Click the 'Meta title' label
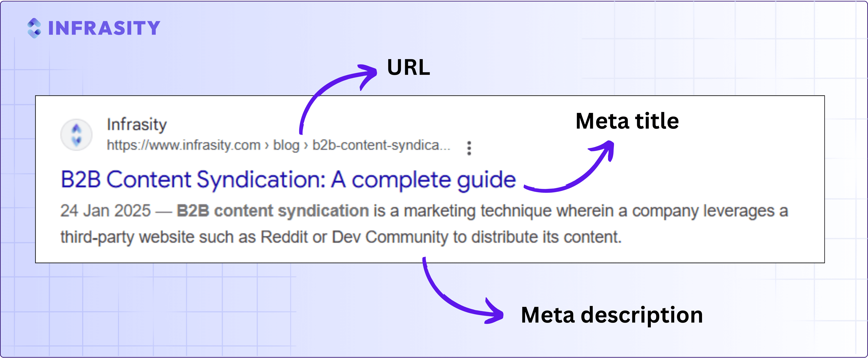This screenshot has width=868, height=358. pos(627,121)
